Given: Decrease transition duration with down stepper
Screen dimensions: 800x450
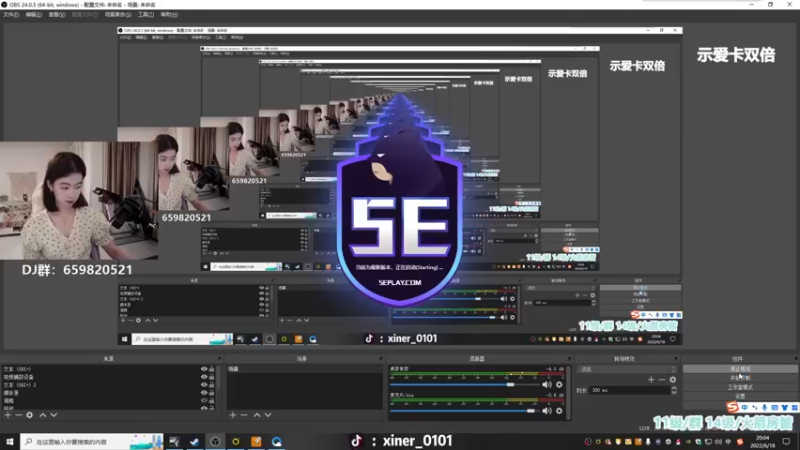Looking at the screenshot, I should point(674,392).
